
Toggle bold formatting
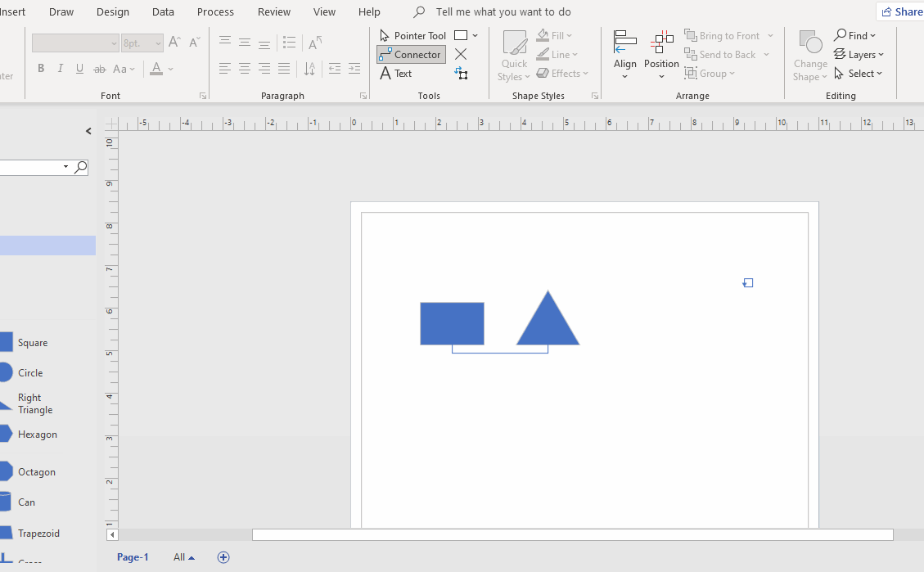40,68
